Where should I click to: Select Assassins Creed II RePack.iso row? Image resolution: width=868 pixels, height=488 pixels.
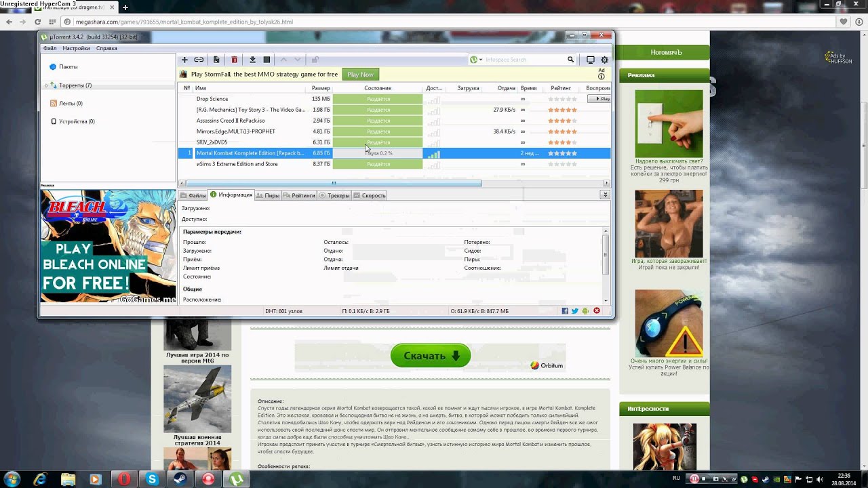tap(394, 121)
